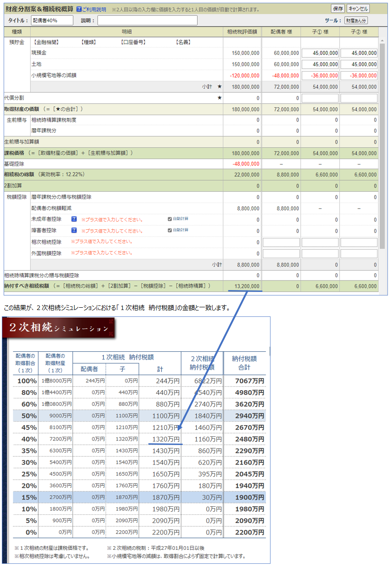
Task: Click the 財産あん分 tool button
Action: click(356, 20)
